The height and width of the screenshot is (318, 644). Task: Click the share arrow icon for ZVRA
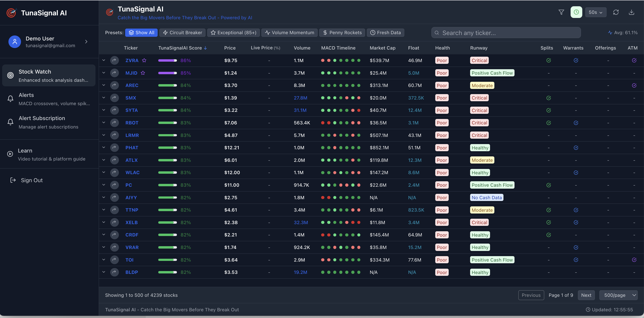[x=114, y=60]
